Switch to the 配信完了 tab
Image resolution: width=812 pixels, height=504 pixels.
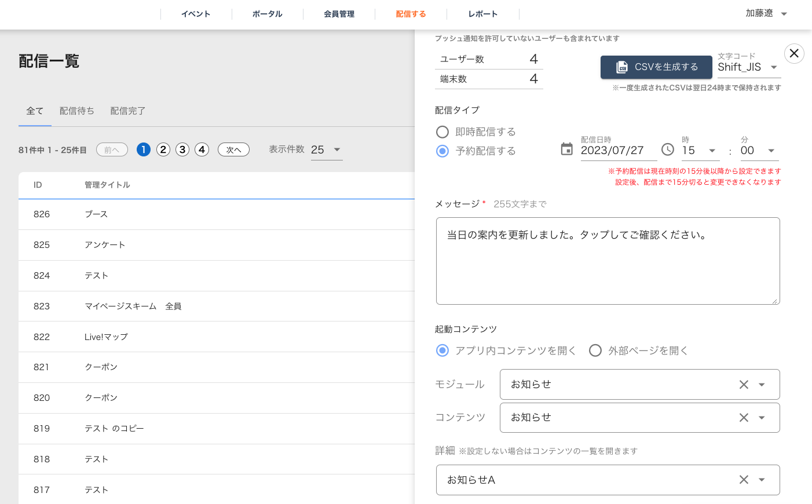point(128,111)
